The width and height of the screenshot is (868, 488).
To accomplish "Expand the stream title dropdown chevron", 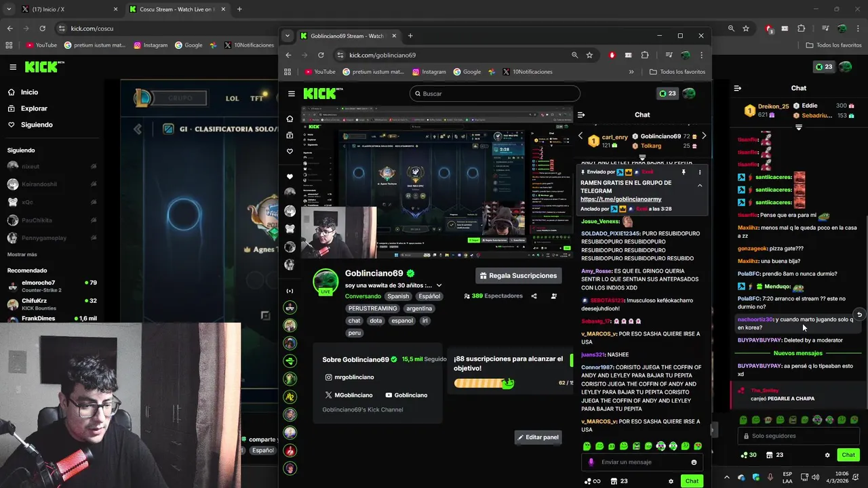I will (x=439, y=285).
